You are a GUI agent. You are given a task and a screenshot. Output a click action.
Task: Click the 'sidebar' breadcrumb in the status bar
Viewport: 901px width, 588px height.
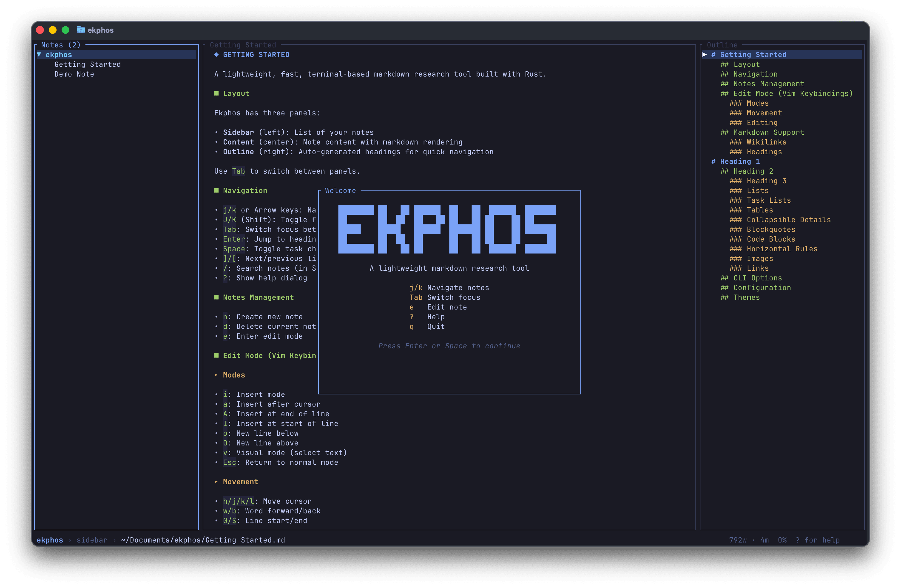[92, 540]
